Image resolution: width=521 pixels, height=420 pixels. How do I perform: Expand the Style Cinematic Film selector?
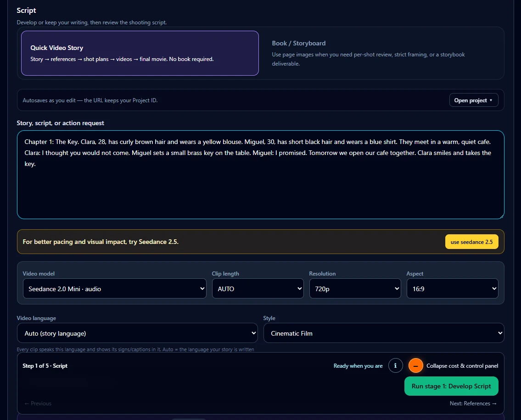[x=384, y=333]
